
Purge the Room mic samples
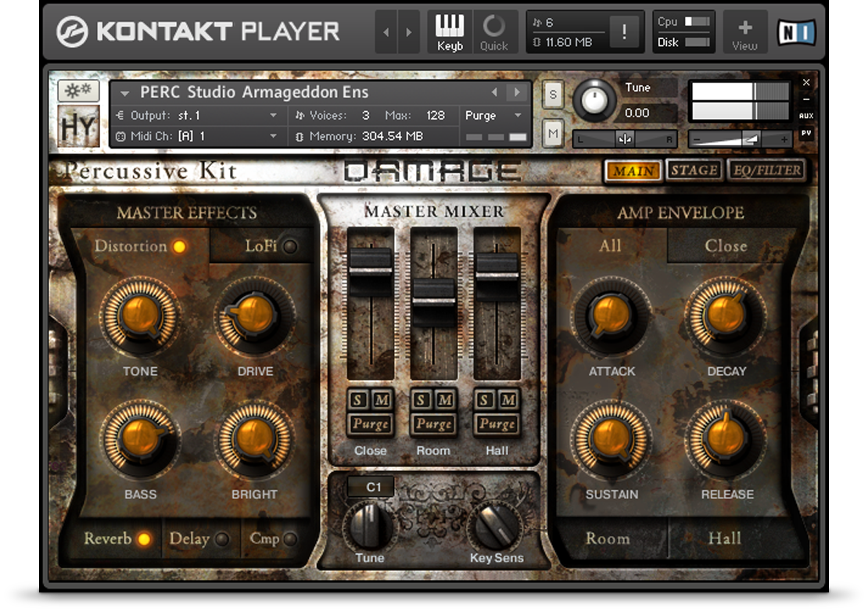[x=433, y=424]
